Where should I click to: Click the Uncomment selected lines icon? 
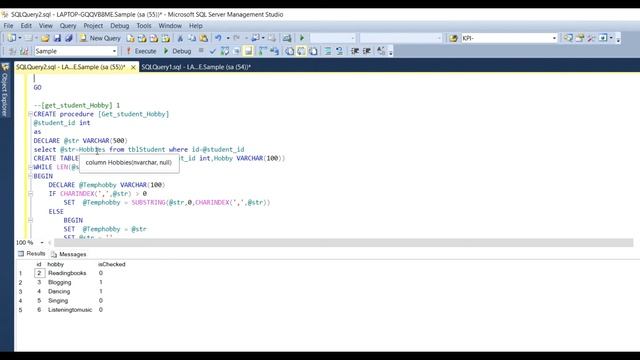(x=339, y=51)
